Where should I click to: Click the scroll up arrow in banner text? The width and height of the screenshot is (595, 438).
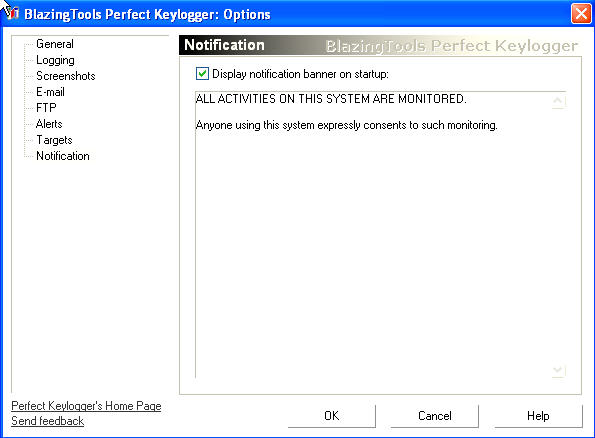click(x=558, y=101)
